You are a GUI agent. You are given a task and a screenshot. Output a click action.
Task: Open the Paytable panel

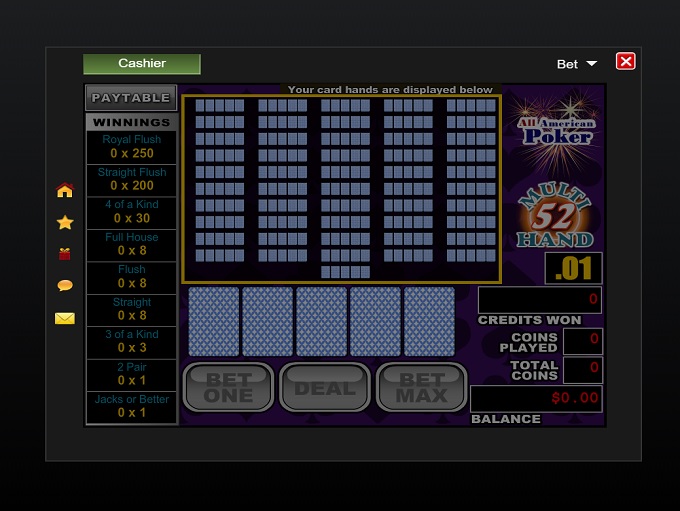click(x=131, y=98)
